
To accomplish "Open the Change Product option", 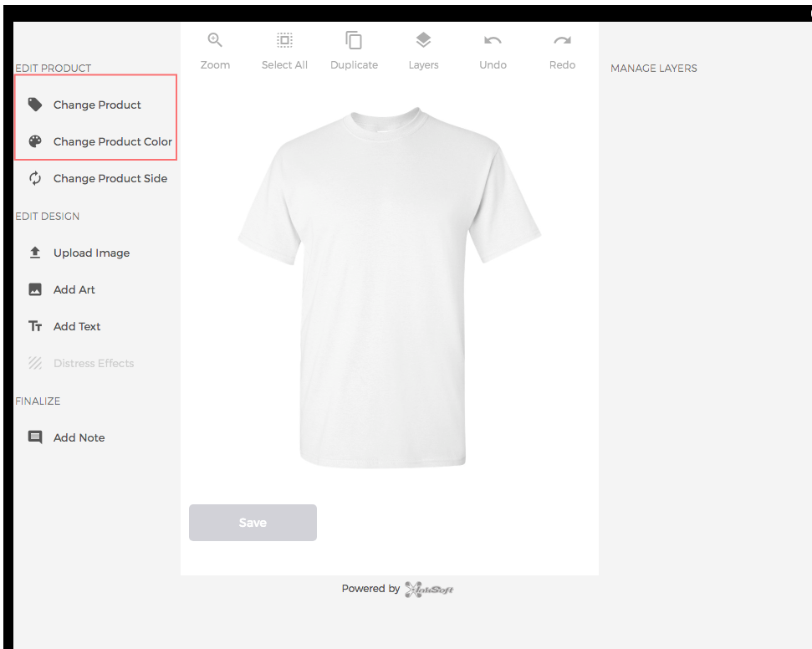I will pos(98,105).
